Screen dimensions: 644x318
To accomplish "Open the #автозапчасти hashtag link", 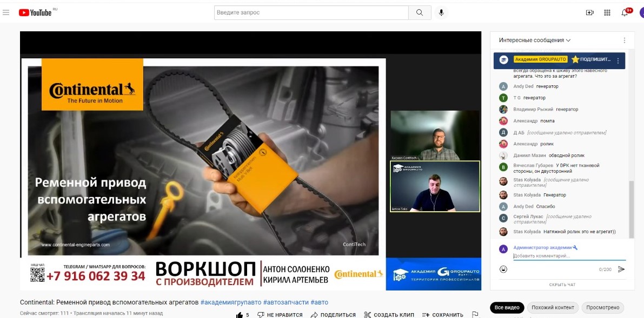I will click(286, 302).
